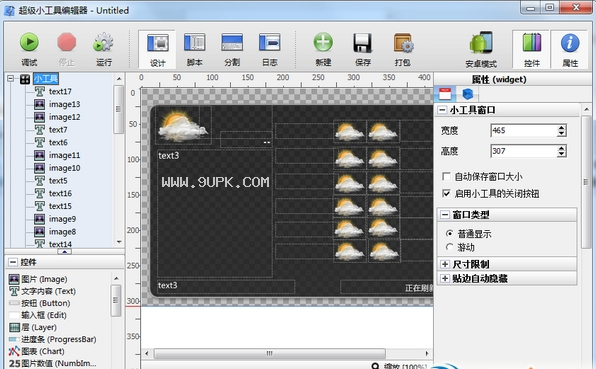Decrease 高度 with stepper down arrow

click(561, 154)
